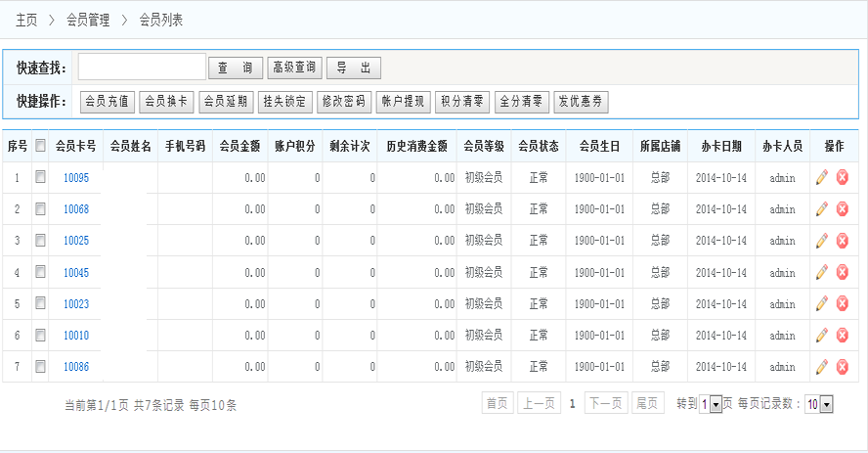Delete member 10025 with the red icon

[x=842, y=241]
